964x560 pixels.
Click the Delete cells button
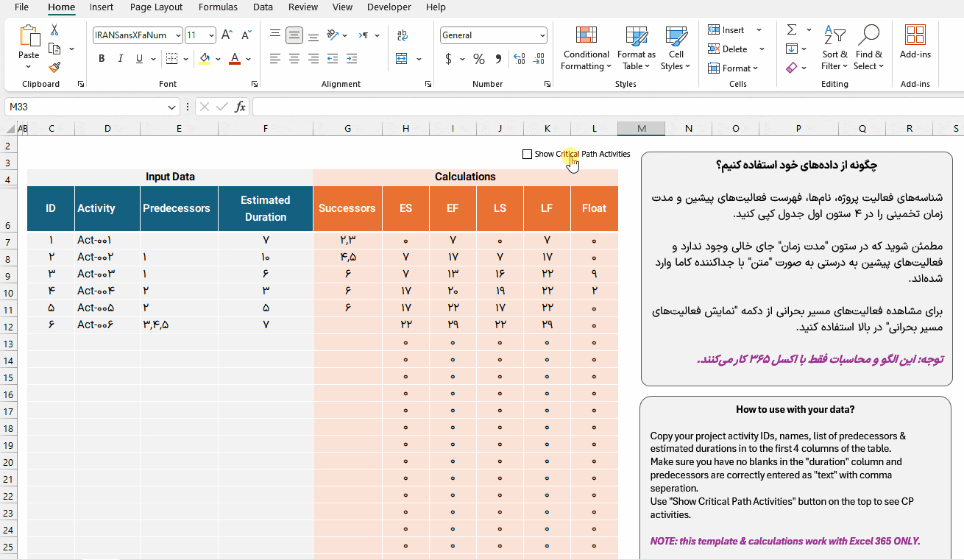coord(729,49)
